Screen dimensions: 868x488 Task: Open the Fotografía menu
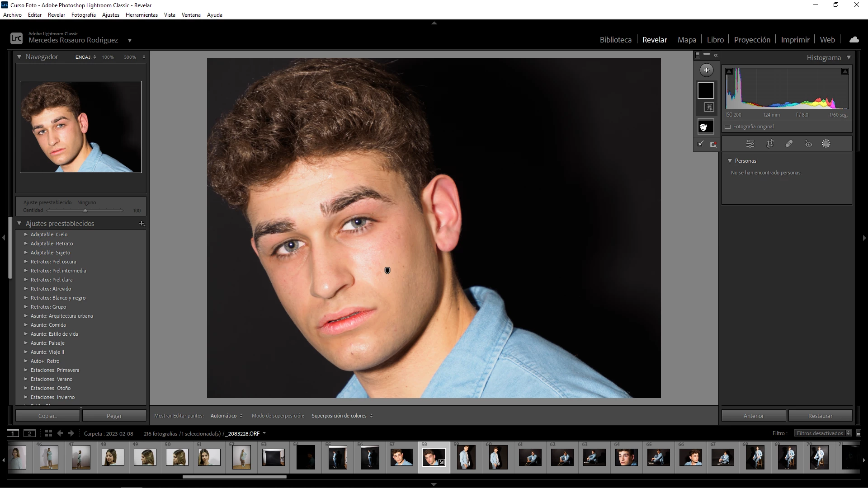pos(83,15)
